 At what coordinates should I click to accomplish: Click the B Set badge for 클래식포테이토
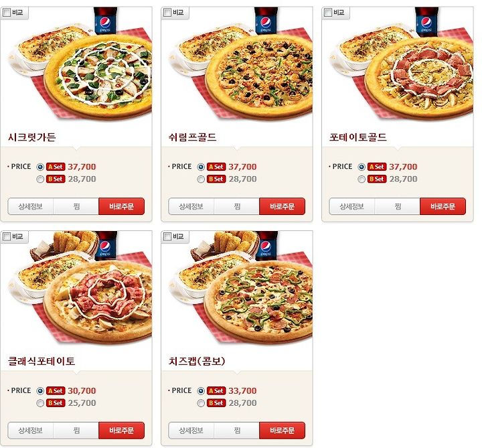(56, 403)
